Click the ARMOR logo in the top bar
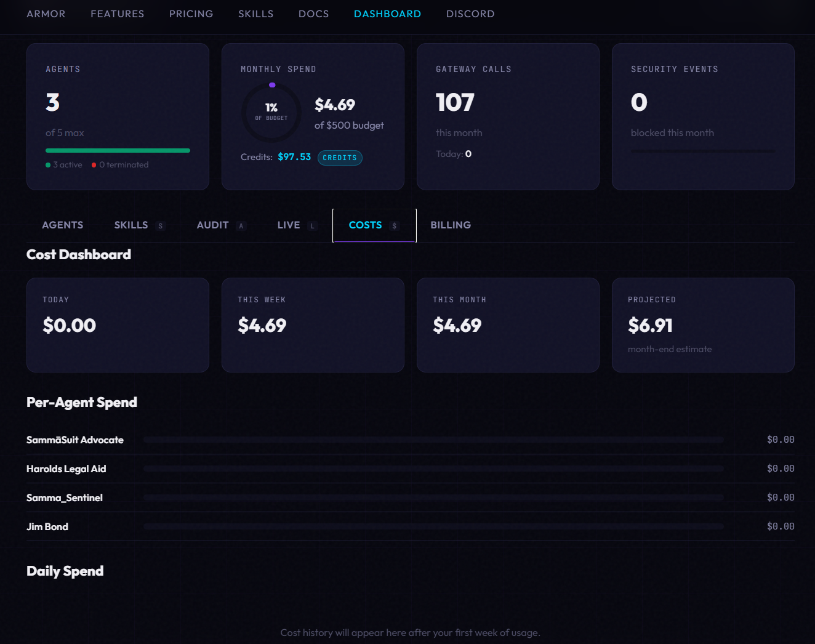This screenshot has height=644, width=815. [x=46, y=14]
